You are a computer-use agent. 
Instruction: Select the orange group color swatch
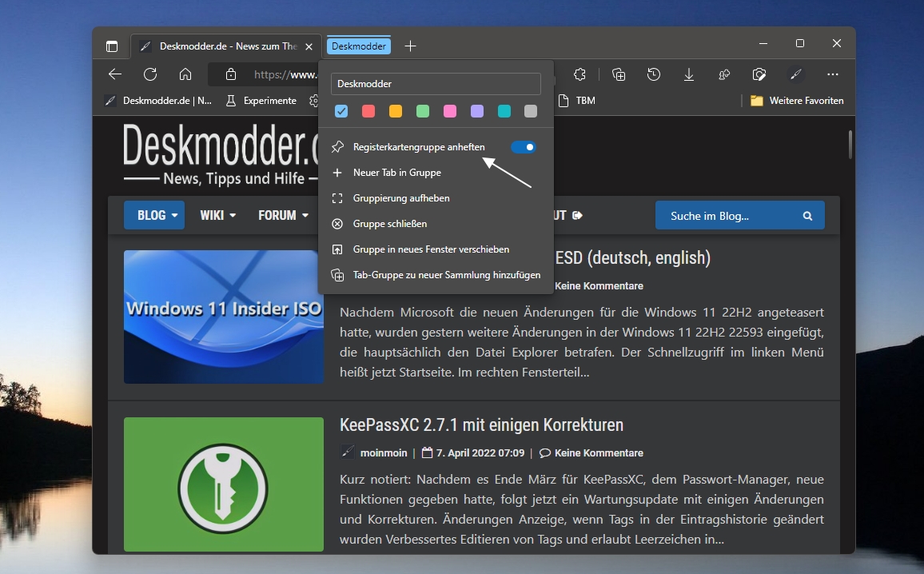pos(396,111)
